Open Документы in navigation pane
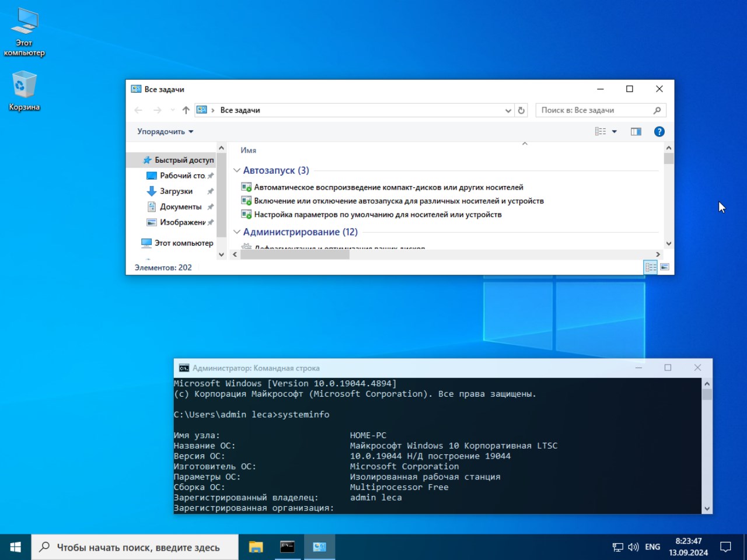 179,206
